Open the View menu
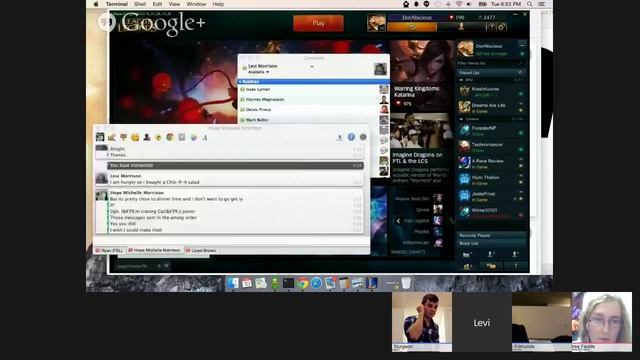Viewport: 640px width, 360px height. click(x=174, y=4)
